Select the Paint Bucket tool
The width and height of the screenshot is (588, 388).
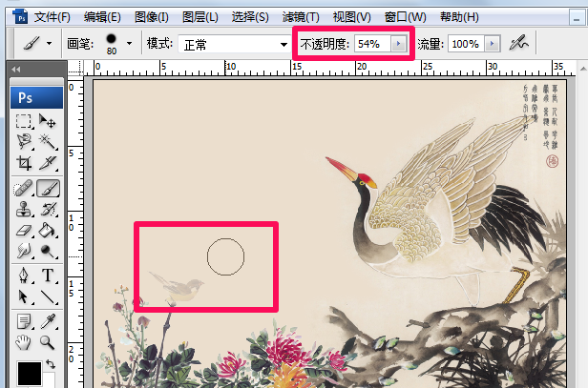[48, 230]
